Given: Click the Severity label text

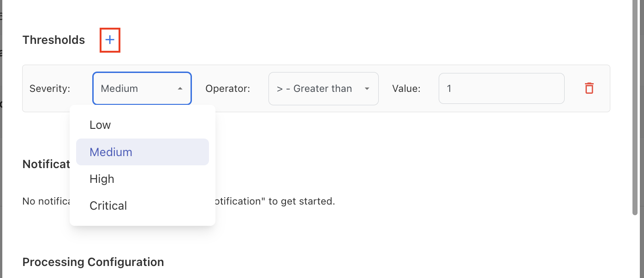Looking at the screenshot, I should (x=50, y=89).
